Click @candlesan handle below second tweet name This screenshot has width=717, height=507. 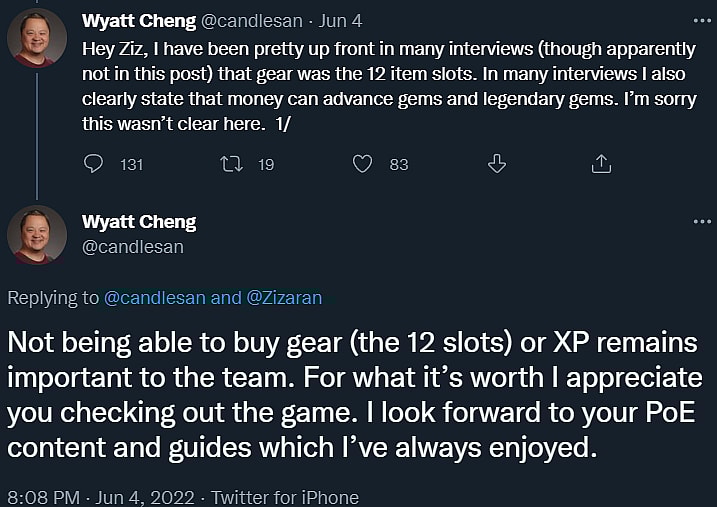coord(133,246)
